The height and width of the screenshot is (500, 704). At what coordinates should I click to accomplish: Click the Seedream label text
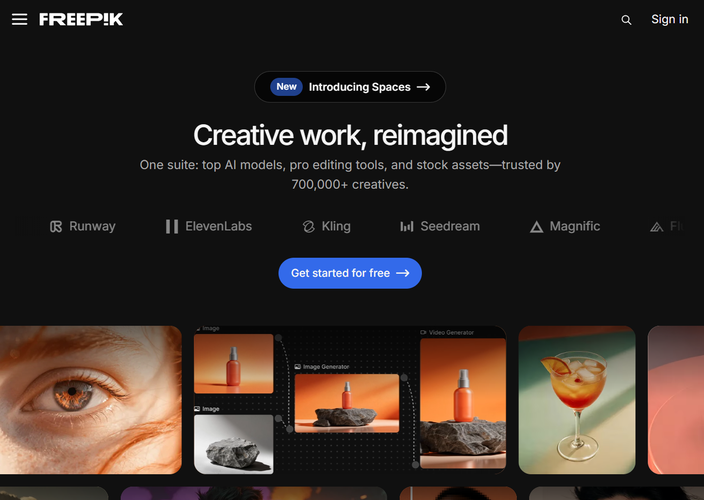point(450,226)
